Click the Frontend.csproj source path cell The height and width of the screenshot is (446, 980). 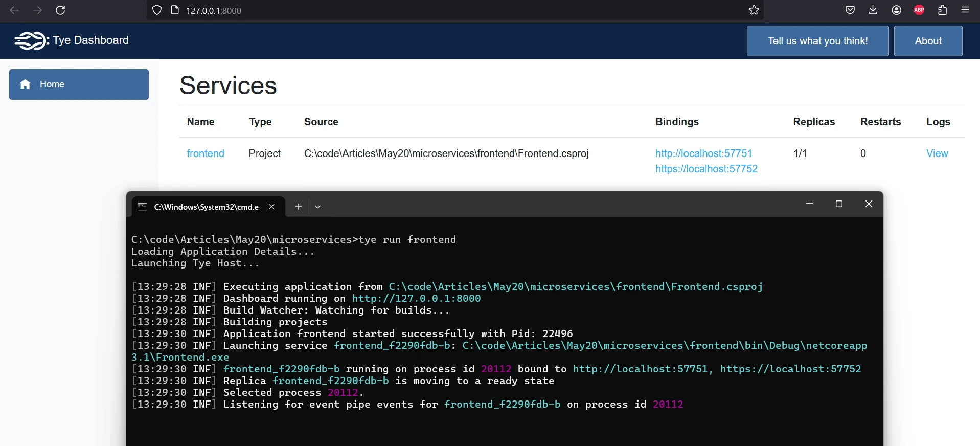pyautogui.click(x=446, y=153)
